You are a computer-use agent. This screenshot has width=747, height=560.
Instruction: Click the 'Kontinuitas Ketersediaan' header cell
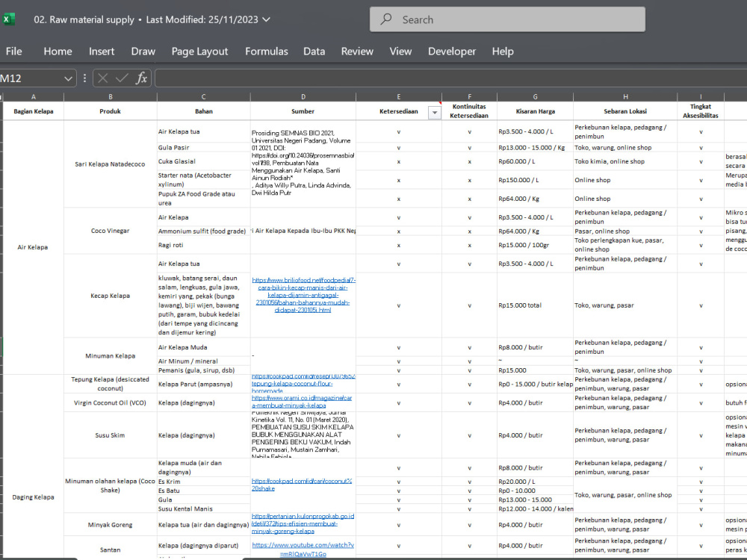click(x=469, y=111)
